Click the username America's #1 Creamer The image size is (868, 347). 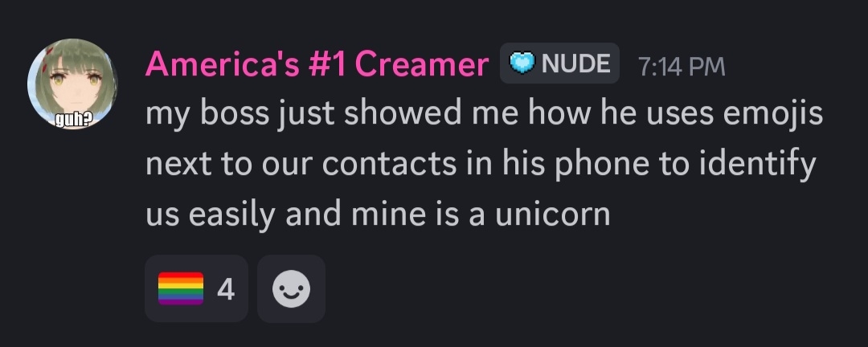tap(317, 63)
